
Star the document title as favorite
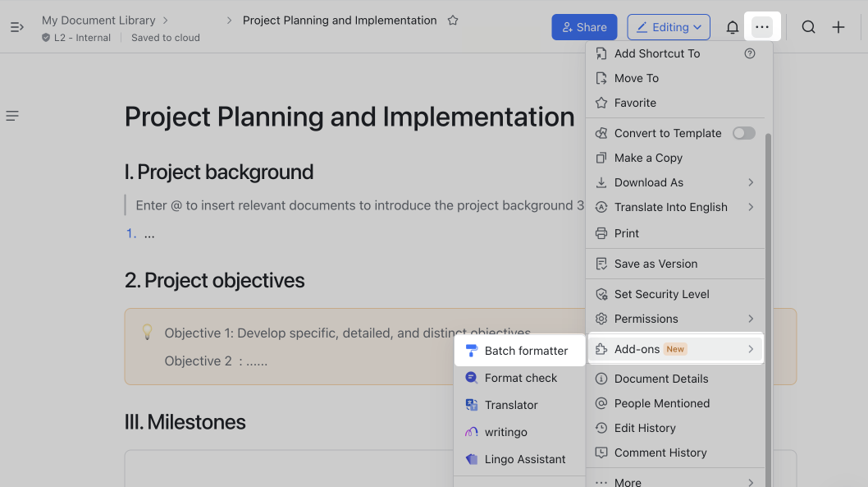(x=453, y=21)
